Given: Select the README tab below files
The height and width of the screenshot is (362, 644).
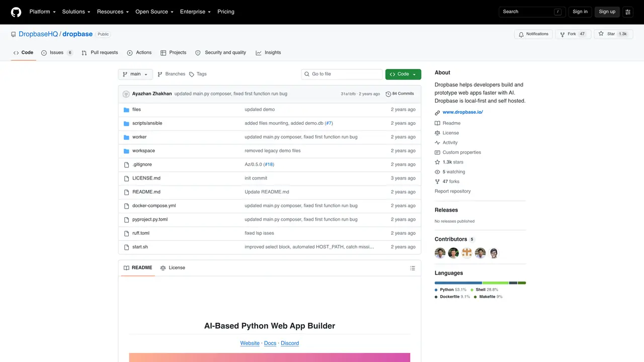Looking at the screenshot, I should point(137,268).
